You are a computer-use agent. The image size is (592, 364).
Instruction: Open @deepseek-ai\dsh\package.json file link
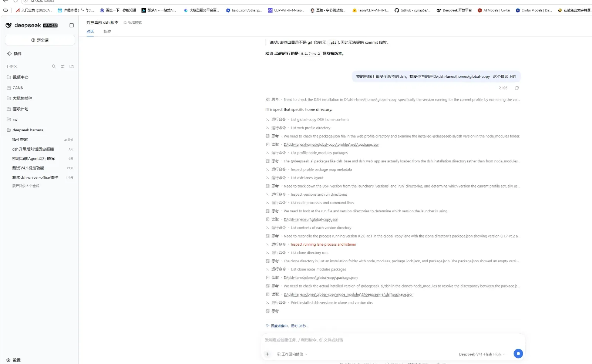(x=349, y=294)
